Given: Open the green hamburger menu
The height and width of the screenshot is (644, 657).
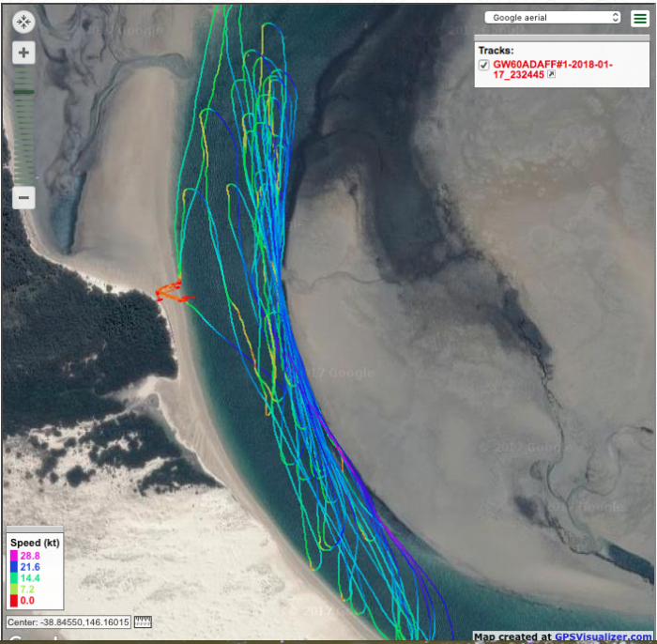Looking at the screenshot, I should (639, 18).
